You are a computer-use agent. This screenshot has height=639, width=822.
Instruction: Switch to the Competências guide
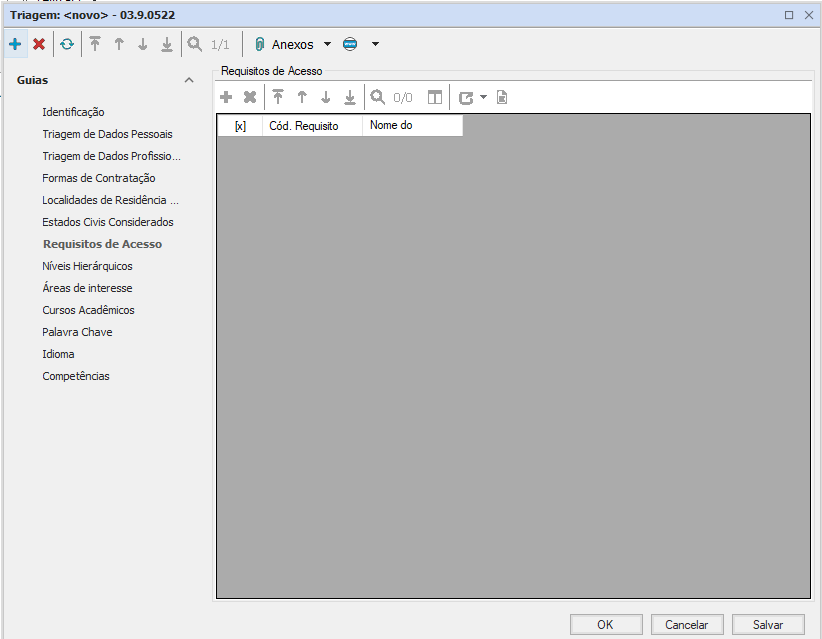[76, 376]
